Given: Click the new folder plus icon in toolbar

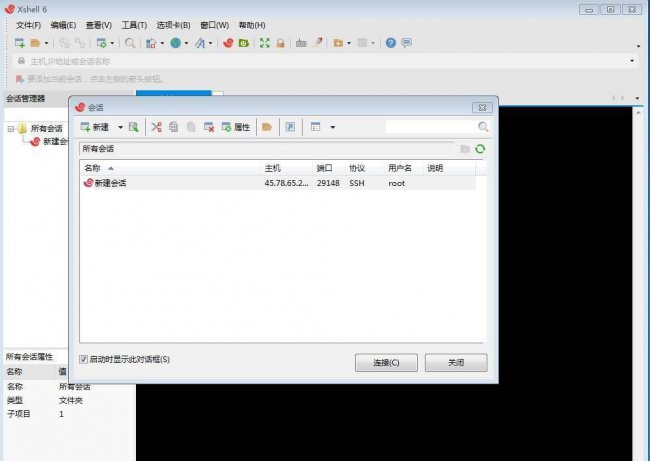Looking at the screenshot, I should [x=338, y=43].
